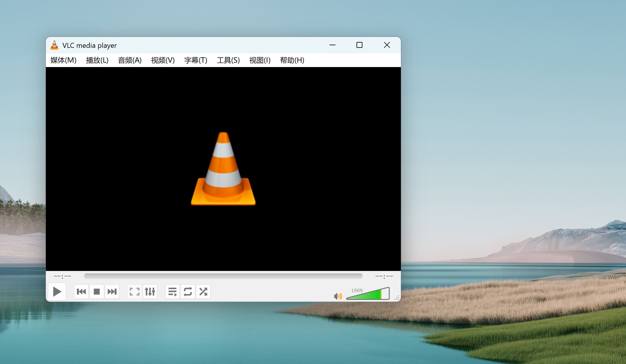Click the window resize grip in corner
This screenshot has width=626, height=364.
tap(397, 298)
